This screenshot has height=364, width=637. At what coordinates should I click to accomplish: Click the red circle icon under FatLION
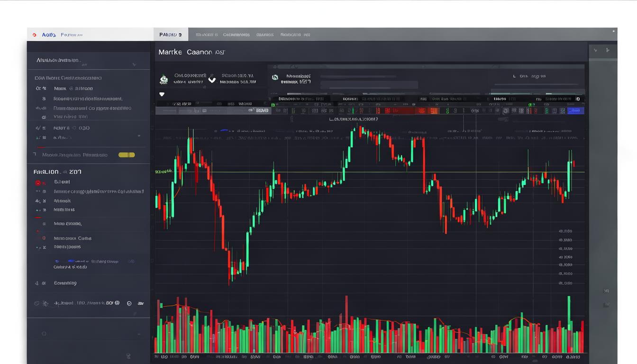(x=38, y=182)
